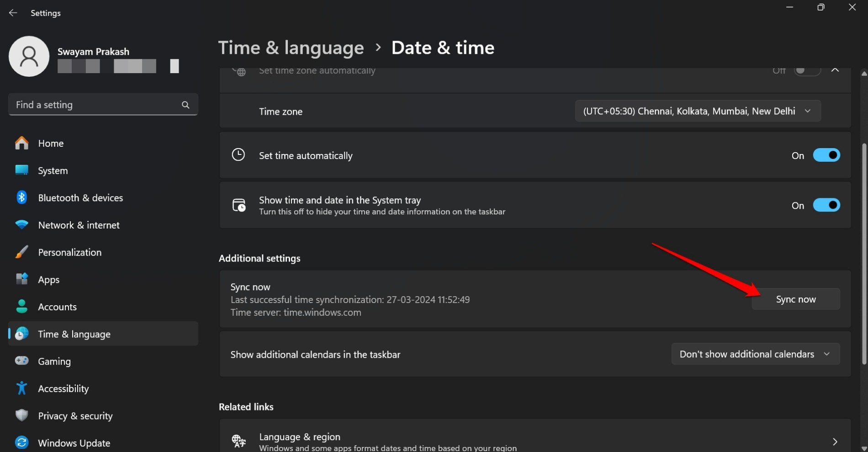Viewport: 868px width, 452px height.
Task: Click the Privacy & security shield icon
Action: coord(21,415)
